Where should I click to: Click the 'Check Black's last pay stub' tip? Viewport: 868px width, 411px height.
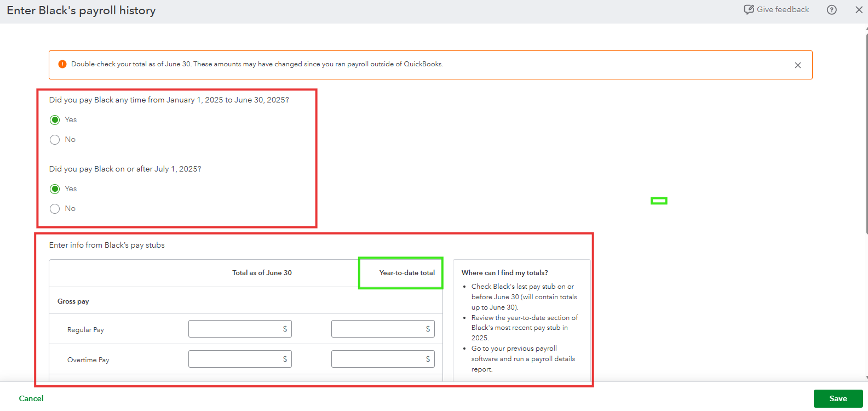tap(524, 297)
